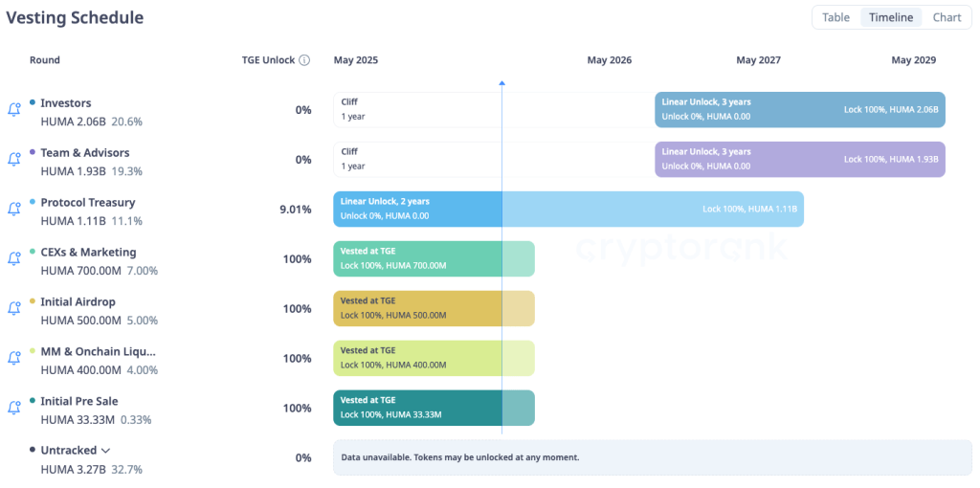
Task: Click the Initial Pre Sale Vested at TGE bar
Action: tap(433, 409)
